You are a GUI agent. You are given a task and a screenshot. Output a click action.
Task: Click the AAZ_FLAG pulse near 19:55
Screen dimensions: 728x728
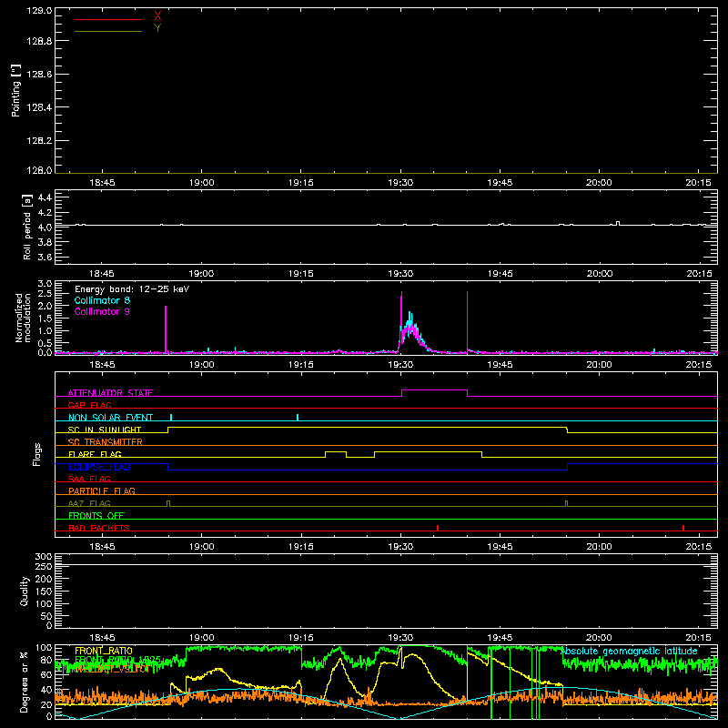pos(566,503)
